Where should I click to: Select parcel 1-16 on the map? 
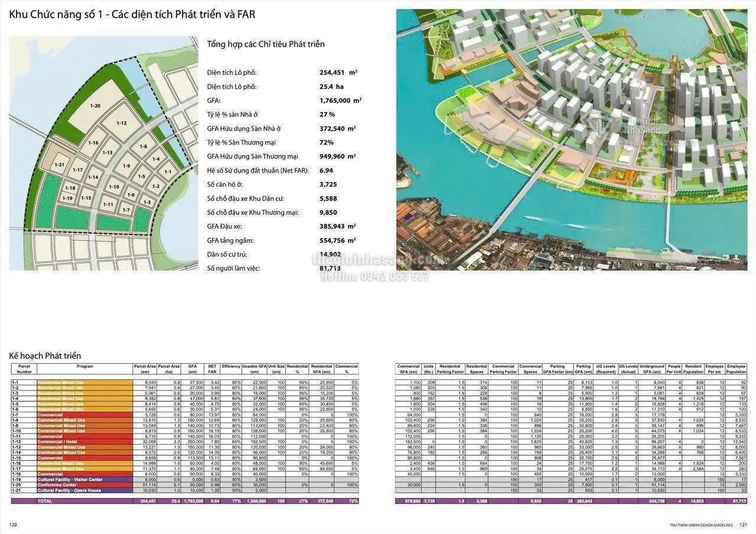pos(93,143)
